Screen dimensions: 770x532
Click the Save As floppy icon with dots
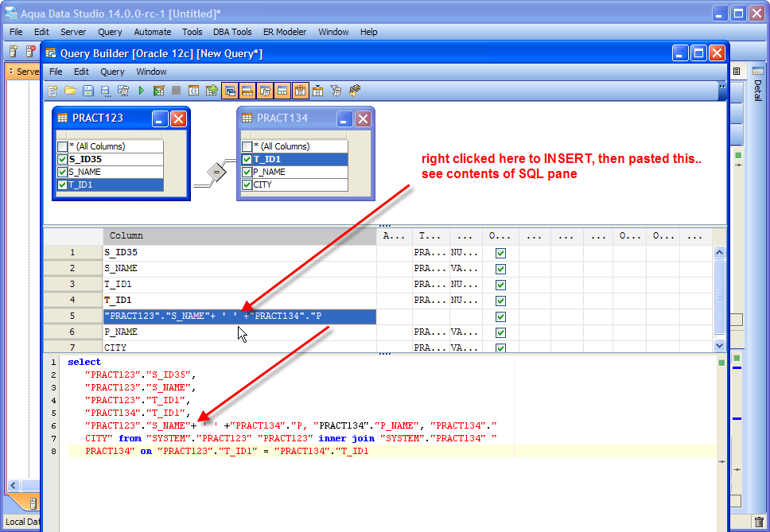click(x=106, y=91)
